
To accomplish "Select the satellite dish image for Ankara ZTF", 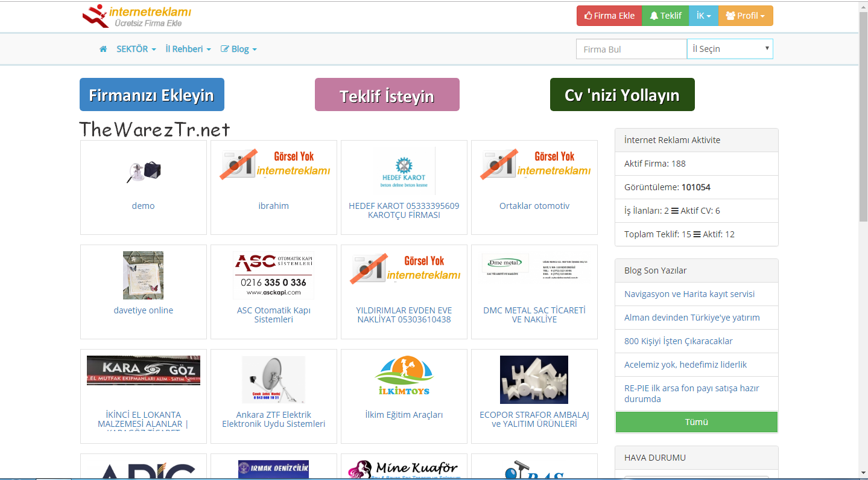I will (273, 379).
